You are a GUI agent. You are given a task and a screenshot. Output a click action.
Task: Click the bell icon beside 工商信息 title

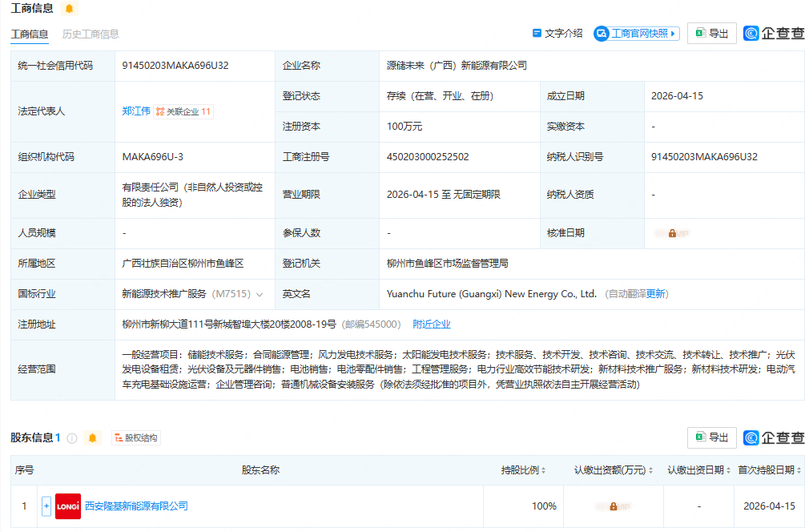68,8
